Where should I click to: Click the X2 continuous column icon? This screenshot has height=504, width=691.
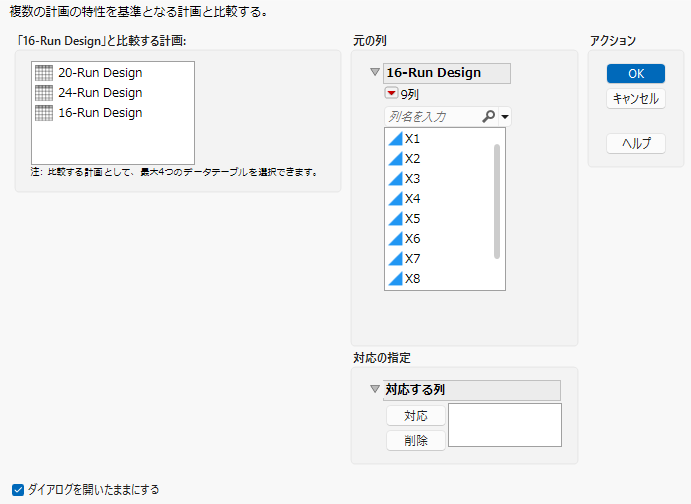coord(395,159)
